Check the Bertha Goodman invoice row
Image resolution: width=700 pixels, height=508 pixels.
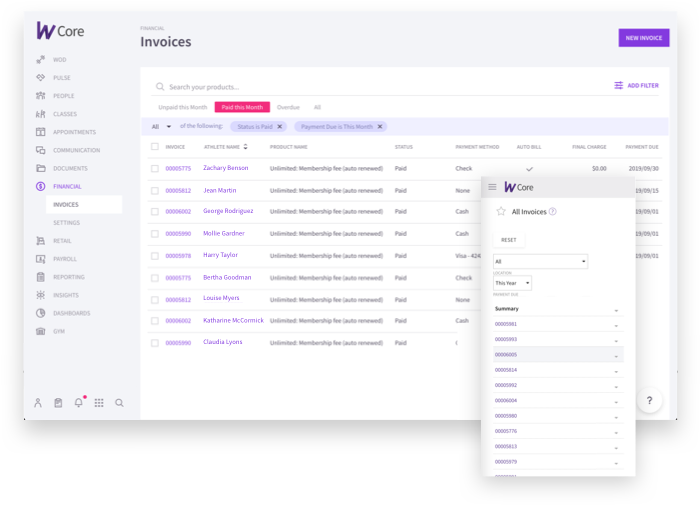pos(154,278)
